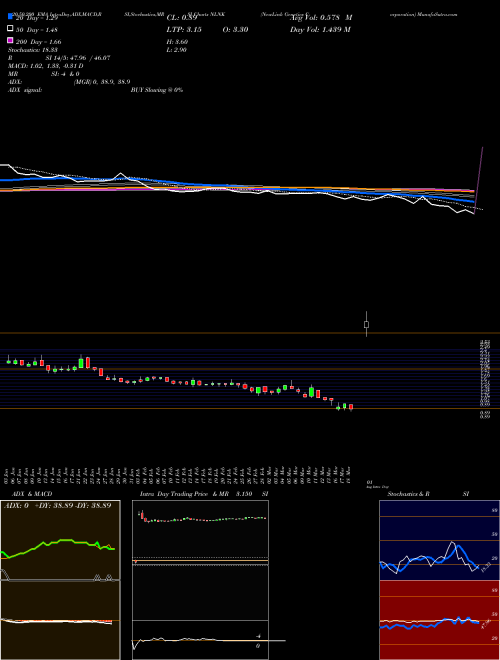This screenshot has width=500, height=660.
Task: Select the '200 Day = 1.66' label
Action: click(38, 42)
